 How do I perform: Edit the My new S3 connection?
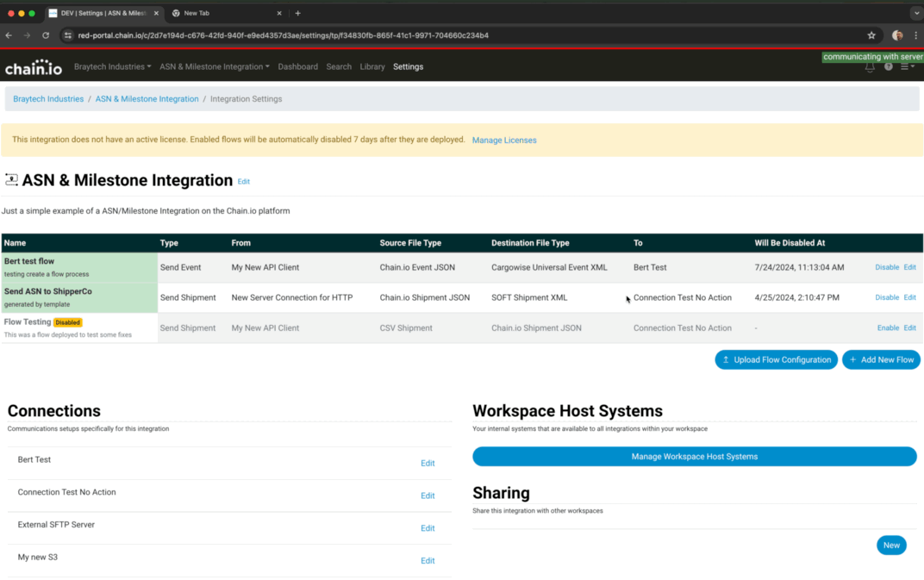click(428, 560)
